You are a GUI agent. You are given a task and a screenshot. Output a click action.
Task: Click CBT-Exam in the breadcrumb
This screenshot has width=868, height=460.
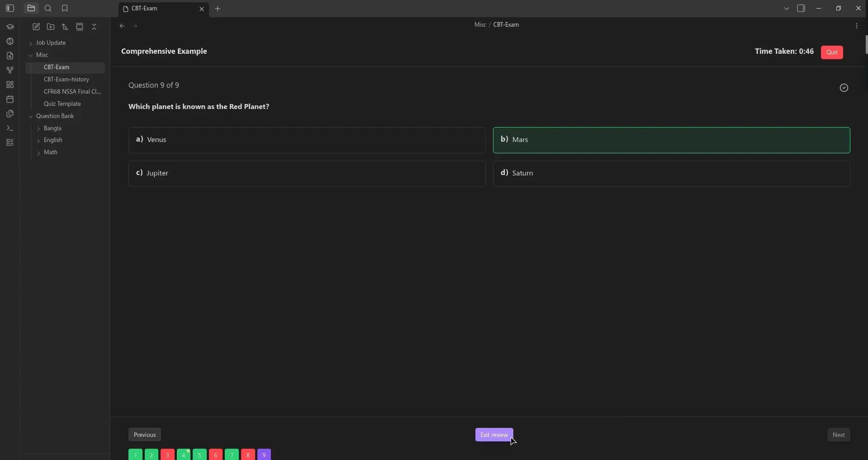[506, 24]
